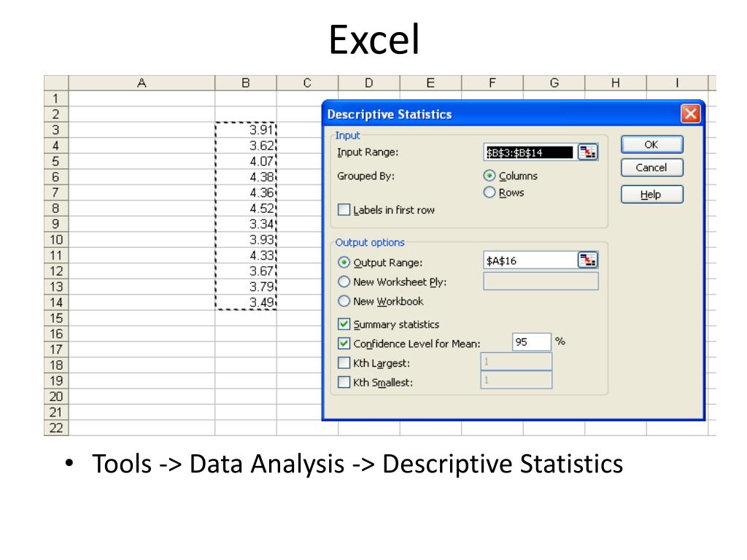The height and width of the screenshot is (560, 747).
Task: Select column H header
Action: 616,83
